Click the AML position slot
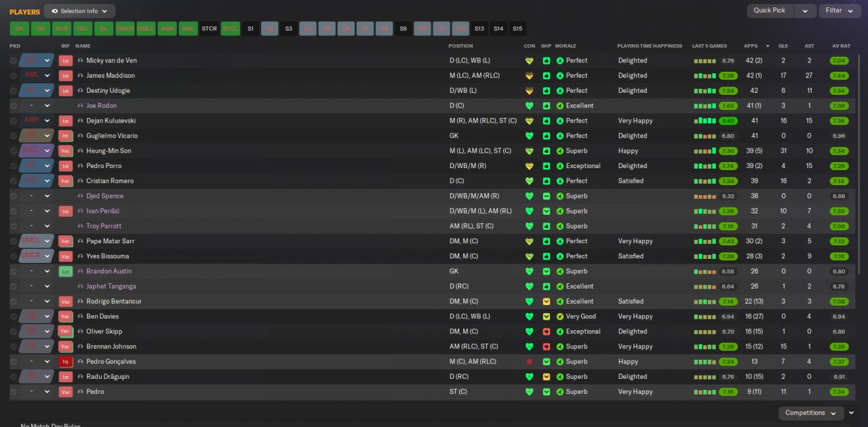The width and height of the screenshot is (868, 427). pyautogui.click(x=188, y=29)
